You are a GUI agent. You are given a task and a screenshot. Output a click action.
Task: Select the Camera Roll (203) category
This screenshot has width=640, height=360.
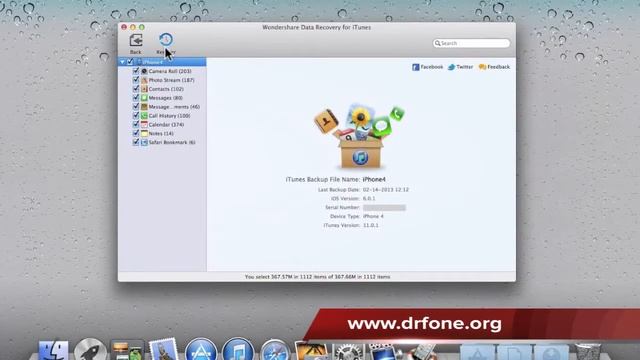point(170,71)
